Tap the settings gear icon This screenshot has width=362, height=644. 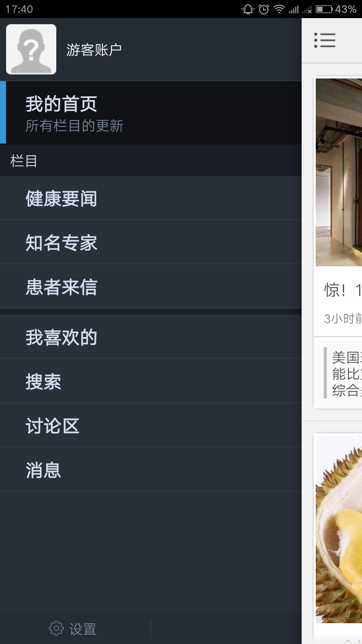click(56, 628)
